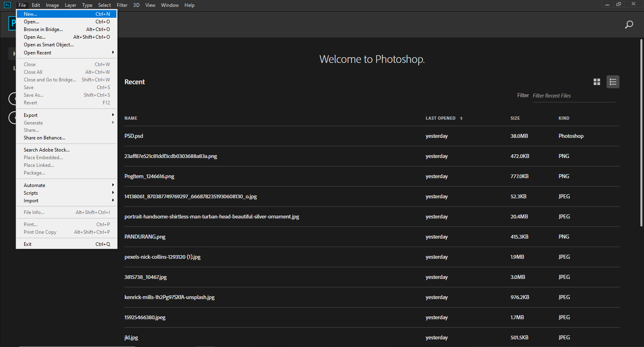
Task: Open the Type menu
Action: click(x=87, y=5)
